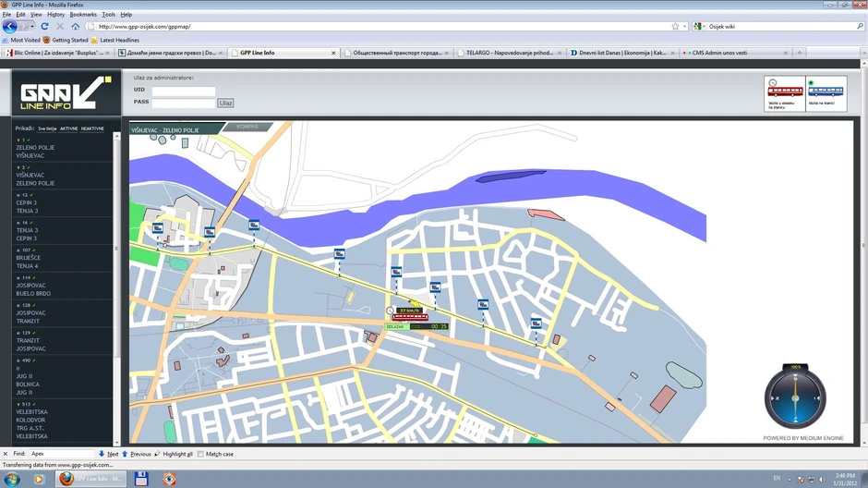Open the Bookmarks menu
Screen dimensions: 868x488
coord(83,15)
